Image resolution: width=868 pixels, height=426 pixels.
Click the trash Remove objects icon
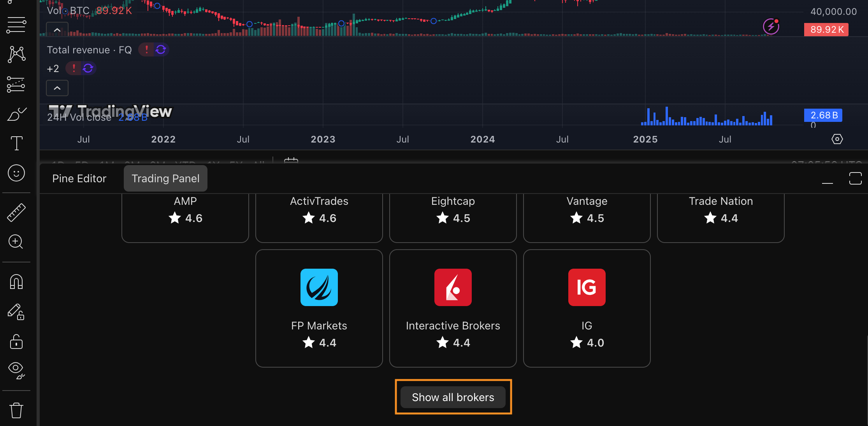pos(16,410)
